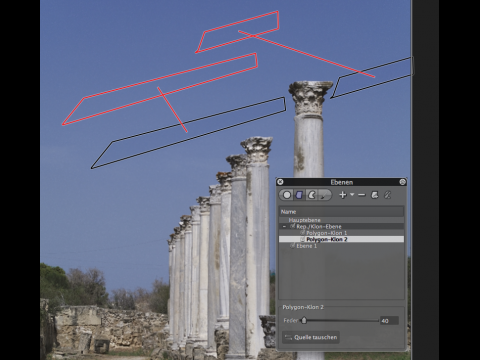Viewport: 480px width, 360px height.
Task: Click the Name column header
Action: click(x=341, y=212)
